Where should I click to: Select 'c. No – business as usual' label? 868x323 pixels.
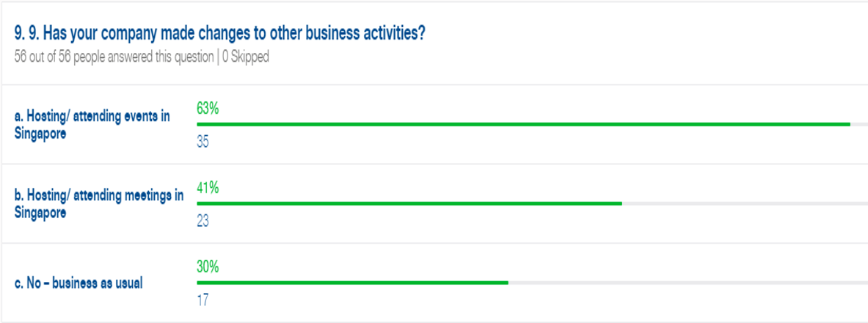tap(79, 283)
